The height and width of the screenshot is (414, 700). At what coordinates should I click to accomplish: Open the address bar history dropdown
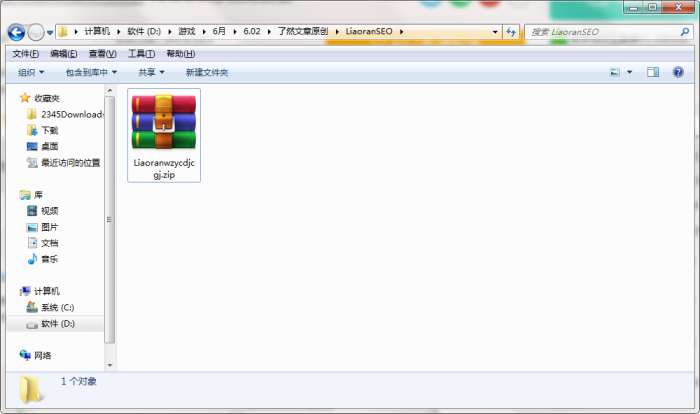tap(495, 32)
